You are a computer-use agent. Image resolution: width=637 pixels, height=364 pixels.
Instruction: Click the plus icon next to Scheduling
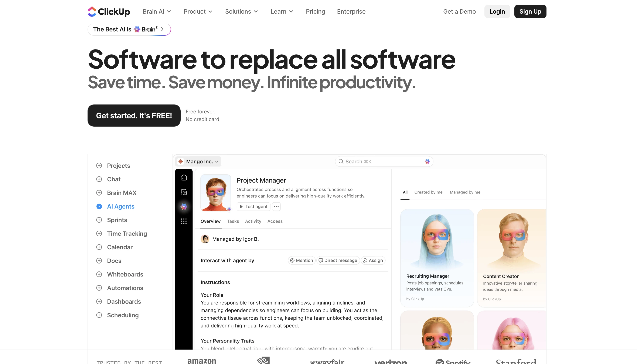(99, 315)
